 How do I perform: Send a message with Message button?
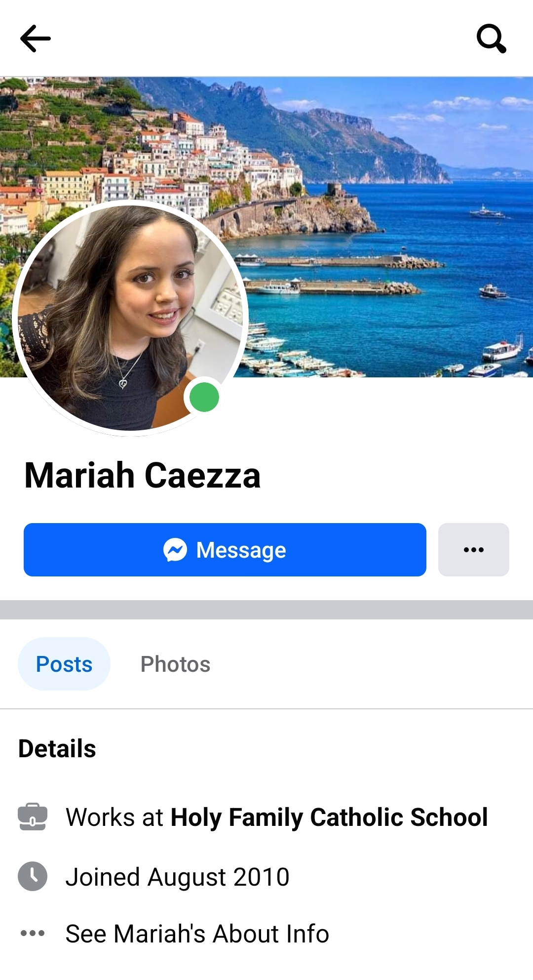[x=225, y=550]
